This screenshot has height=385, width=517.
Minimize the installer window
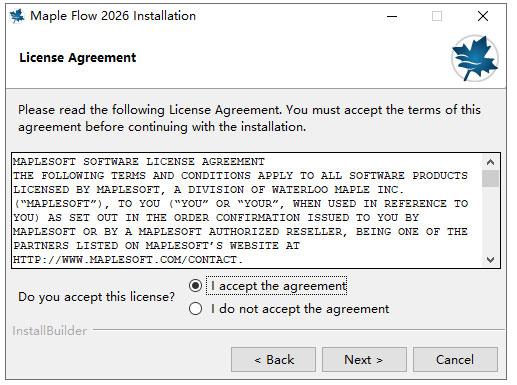[x=392, y=16]
